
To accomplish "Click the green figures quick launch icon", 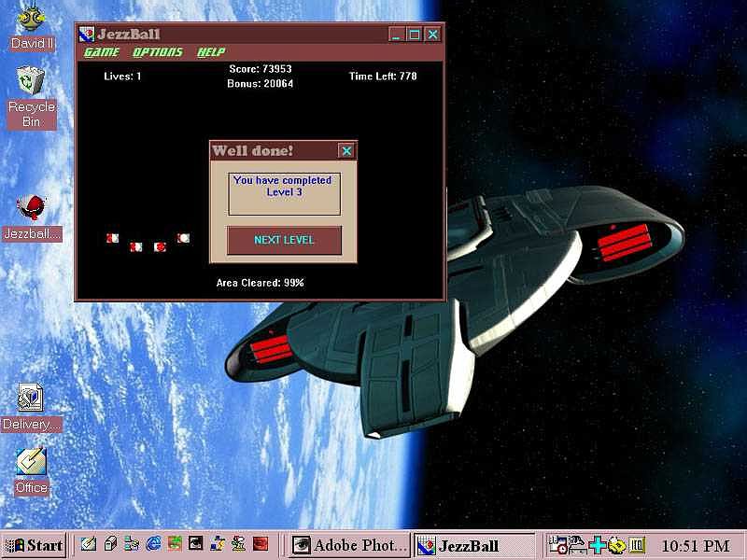I will (238, 544).
